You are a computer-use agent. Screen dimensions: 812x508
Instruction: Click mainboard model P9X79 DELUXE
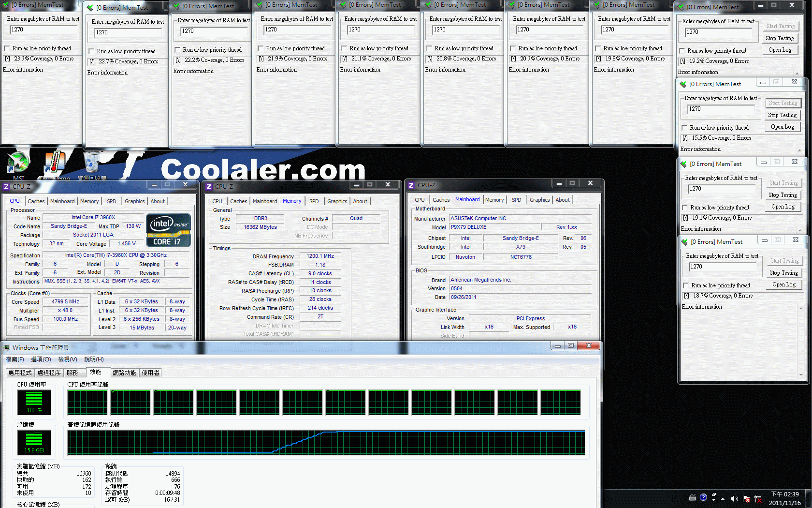coord(494,227)
